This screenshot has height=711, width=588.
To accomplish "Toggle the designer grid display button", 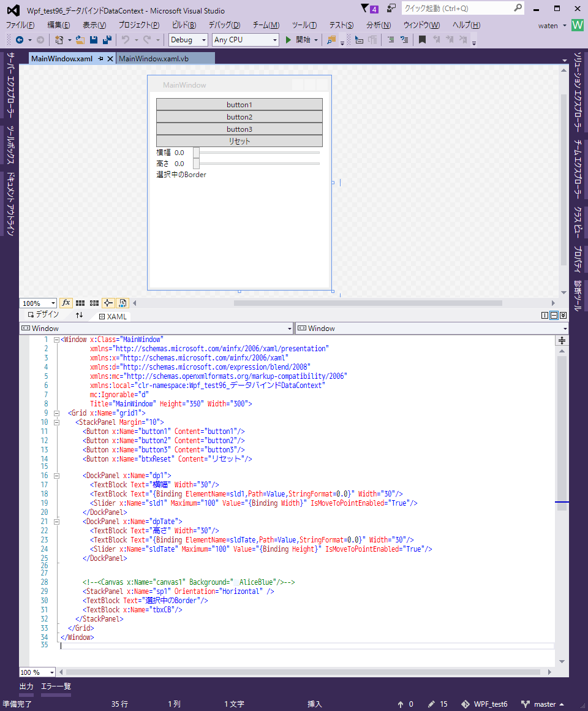I will [80, 303].
